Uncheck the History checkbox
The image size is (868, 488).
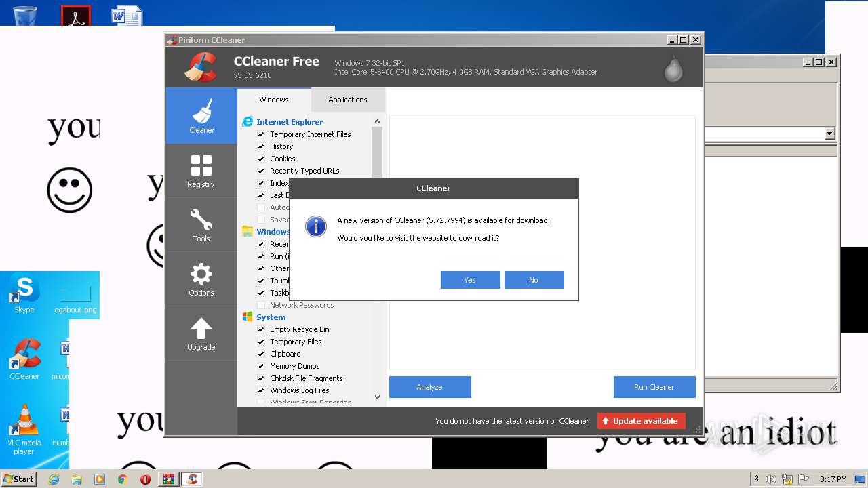(261, 146)
